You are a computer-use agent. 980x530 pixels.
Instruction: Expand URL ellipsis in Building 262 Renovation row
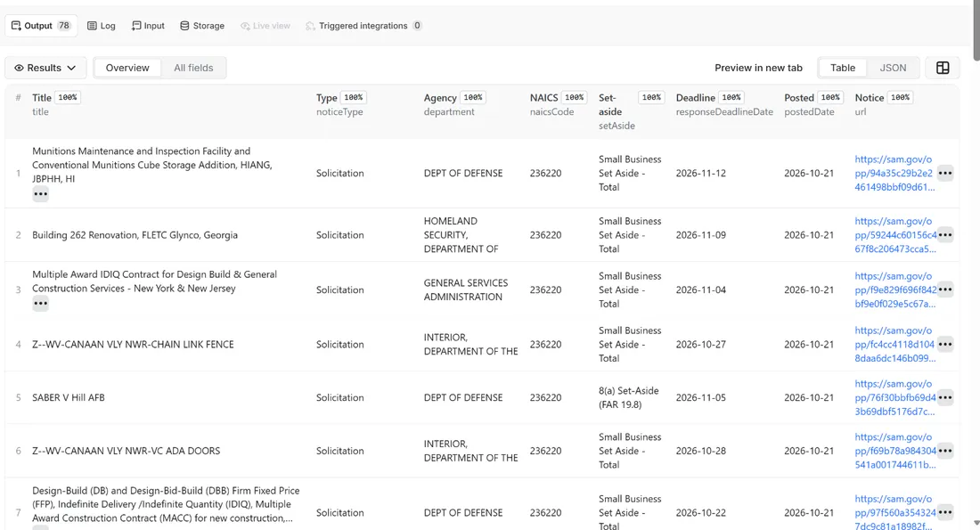pos(945,235)
